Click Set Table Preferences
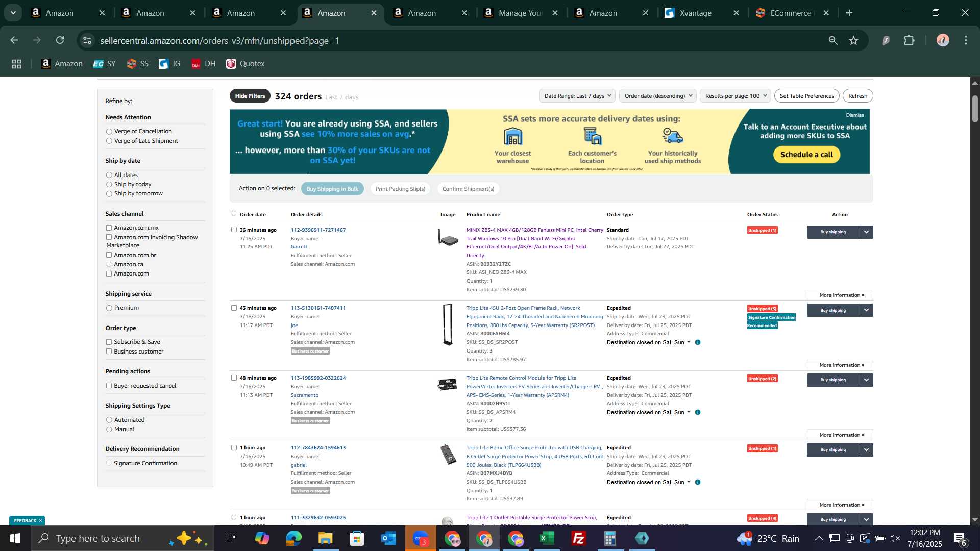Image resolution: width=980 pixels, height=551 pixels. [807, 96]
